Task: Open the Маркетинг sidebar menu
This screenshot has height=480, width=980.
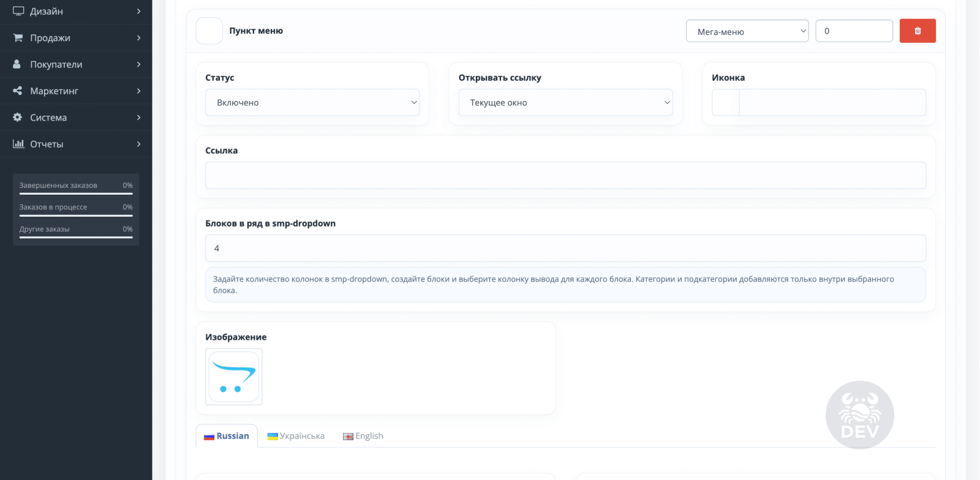Action: (x=76, y=91)
